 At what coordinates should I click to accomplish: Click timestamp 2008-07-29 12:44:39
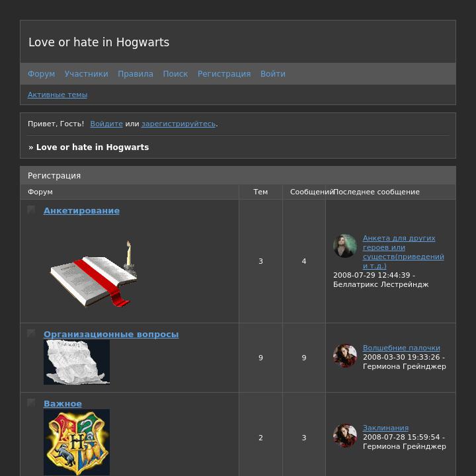pos(372,275)
